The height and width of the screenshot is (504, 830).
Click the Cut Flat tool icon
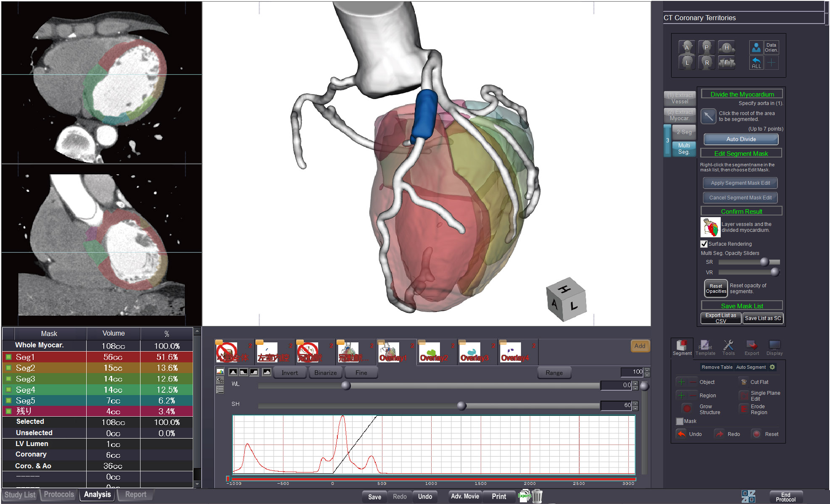click(744, 382)
